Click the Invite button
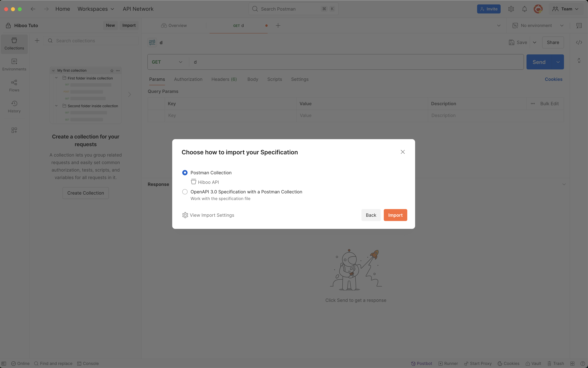588x368 pixels. (x=489, y=9)
